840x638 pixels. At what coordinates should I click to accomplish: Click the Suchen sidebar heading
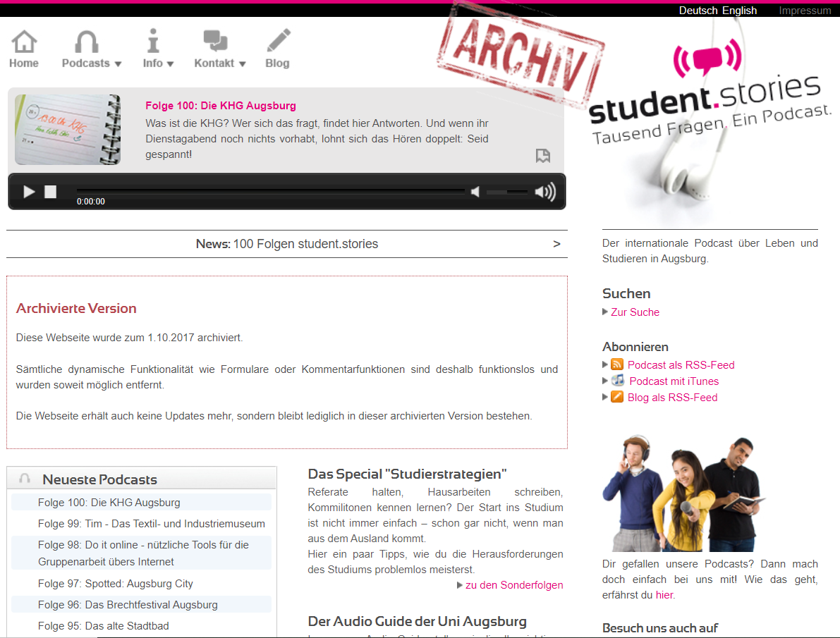click(x=626, y=293)
